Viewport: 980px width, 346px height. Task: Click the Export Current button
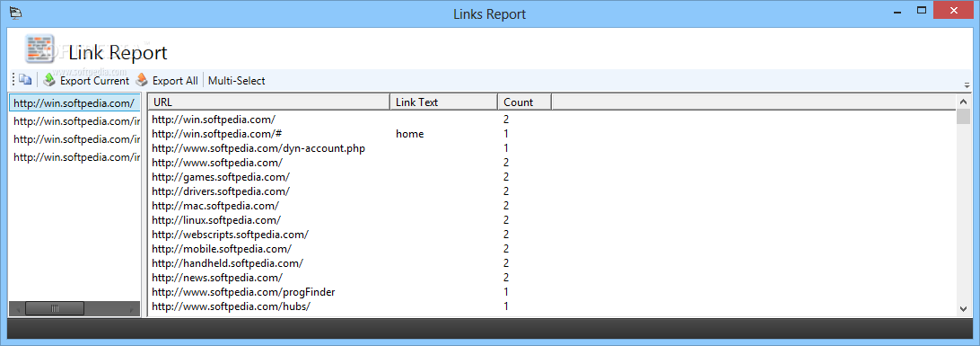[85, 80]
